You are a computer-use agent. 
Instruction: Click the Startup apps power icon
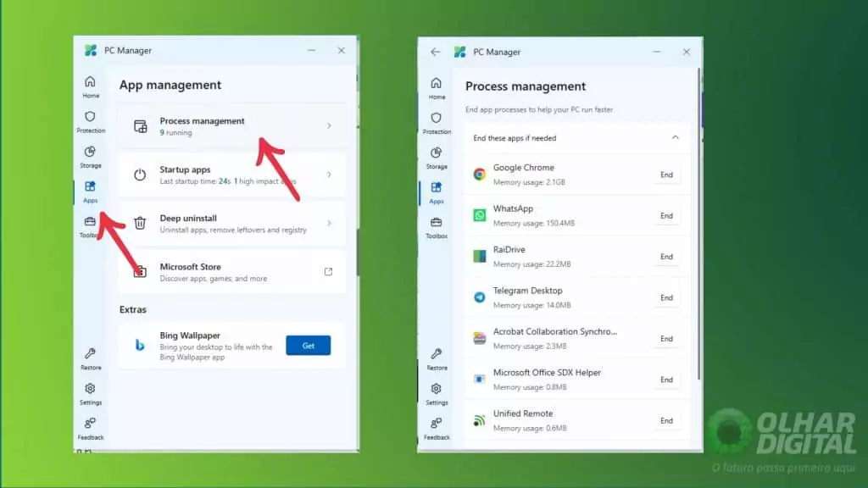click(x=140, y=175)
